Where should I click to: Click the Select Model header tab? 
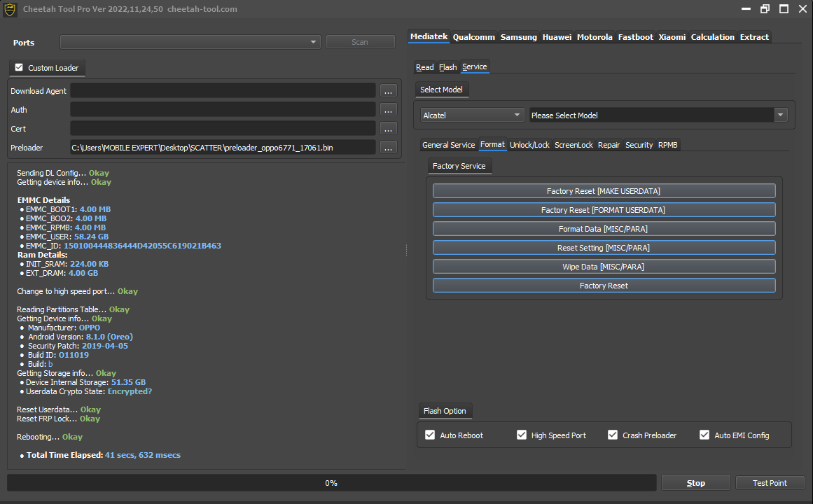441,90
